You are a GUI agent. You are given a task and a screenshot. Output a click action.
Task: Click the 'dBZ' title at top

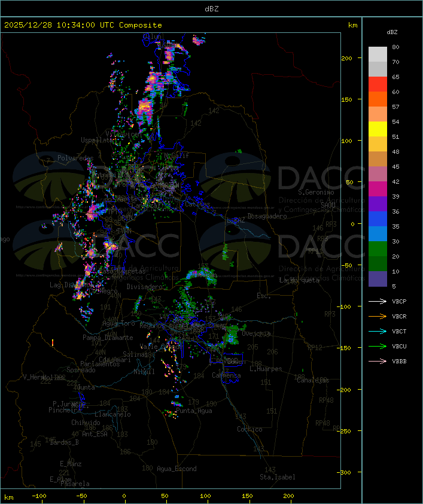[212, 8]
